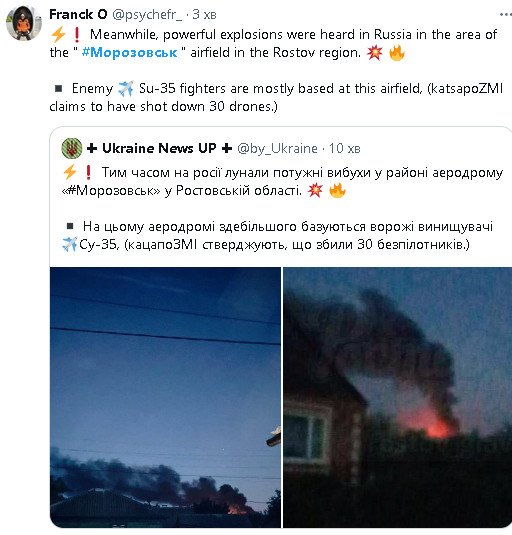Viewport: 512px width, 535px height.
Task: Open the Ukraine News UP account name
Action: pyautogui.click(x=159, y=148)
